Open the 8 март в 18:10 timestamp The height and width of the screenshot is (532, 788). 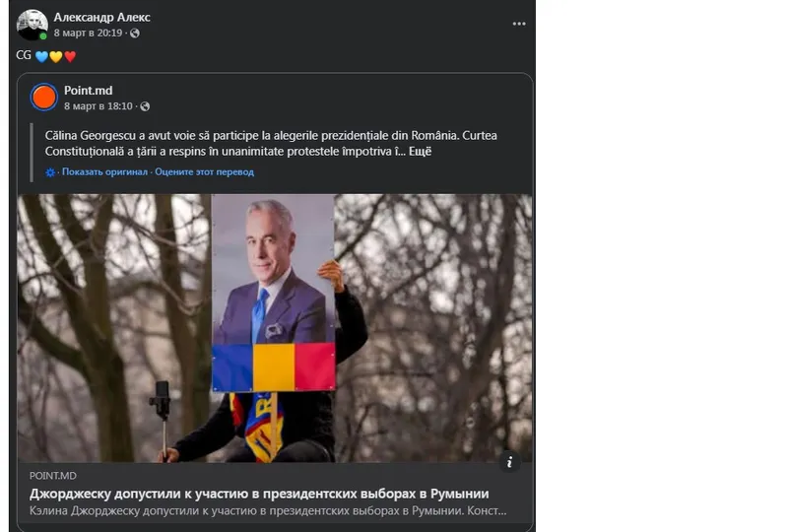point(98,106)
